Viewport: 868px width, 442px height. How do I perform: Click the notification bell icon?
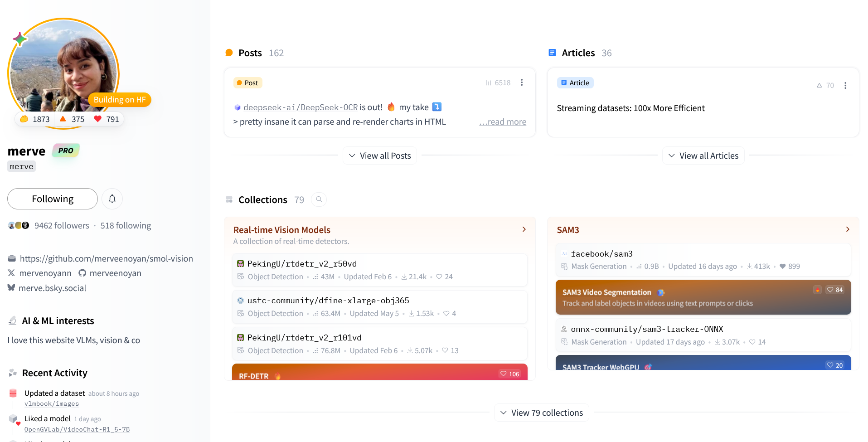click(112, 199)
